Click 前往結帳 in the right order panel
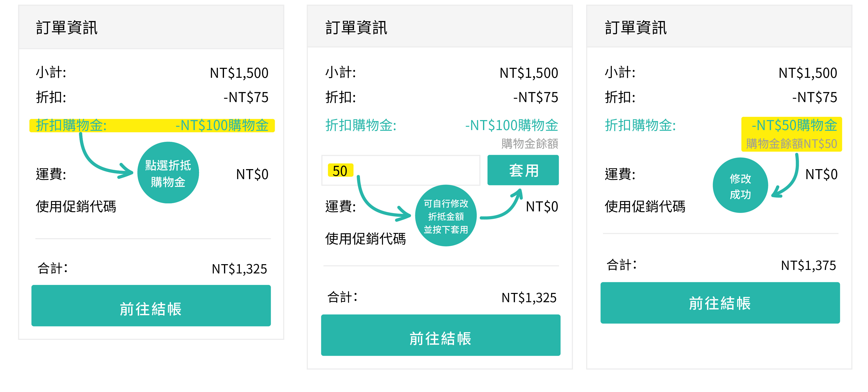 click(720, 303)
